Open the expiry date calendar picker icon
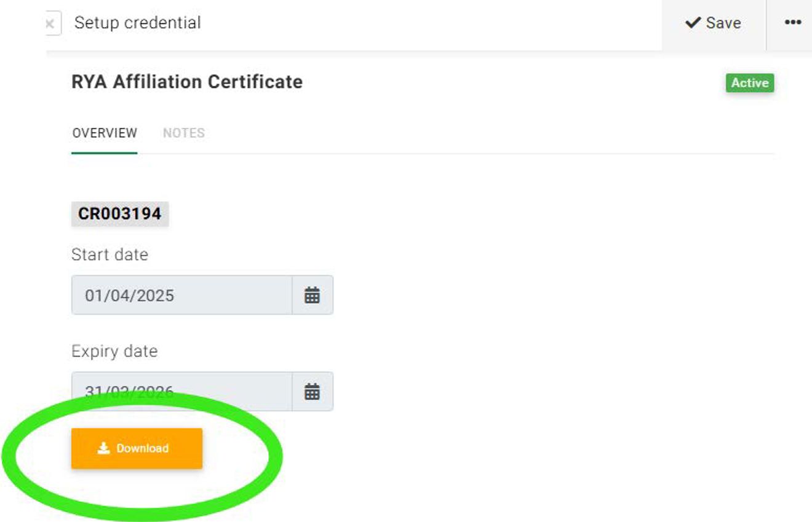Screen dimensions: 812x522 click(x=312, y=392)
